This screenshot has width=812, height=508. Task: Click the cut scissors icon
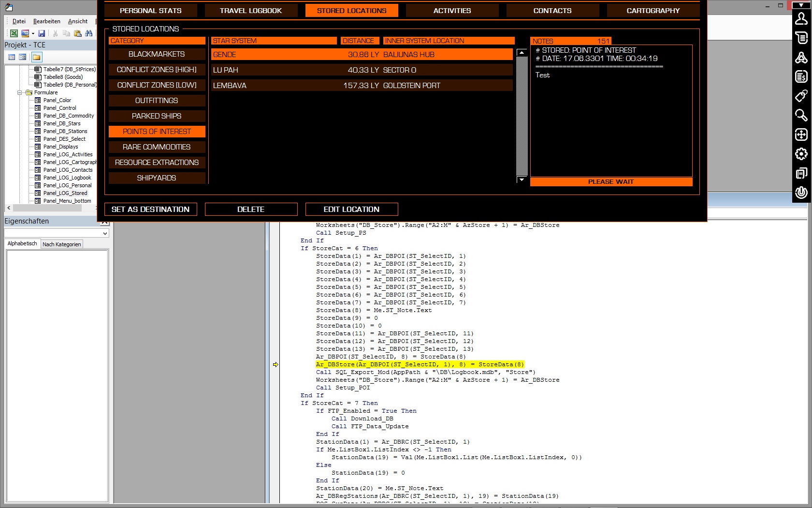[x=55, y=33]
